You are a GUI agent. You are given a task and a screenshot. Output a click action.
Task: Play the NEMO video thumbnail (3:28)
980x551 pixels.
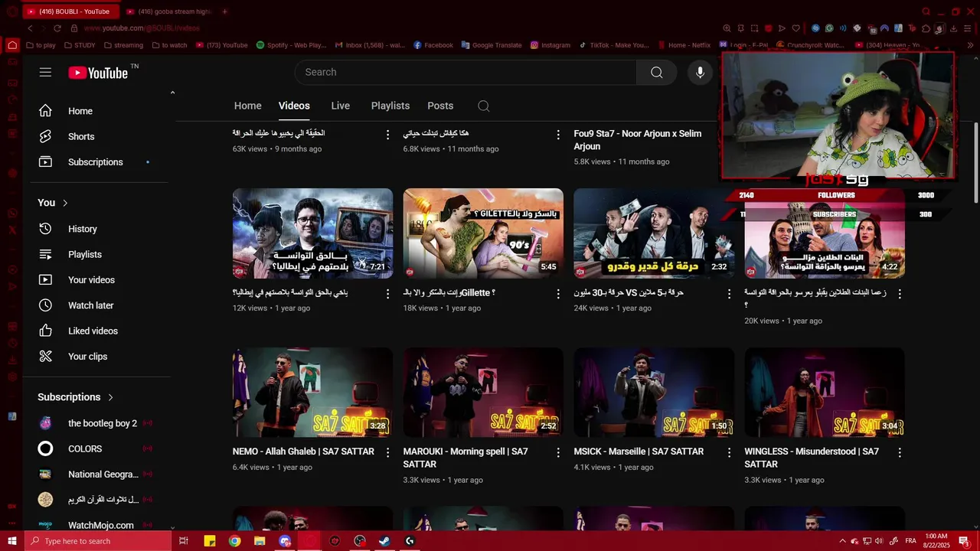[x=312, y=393]
